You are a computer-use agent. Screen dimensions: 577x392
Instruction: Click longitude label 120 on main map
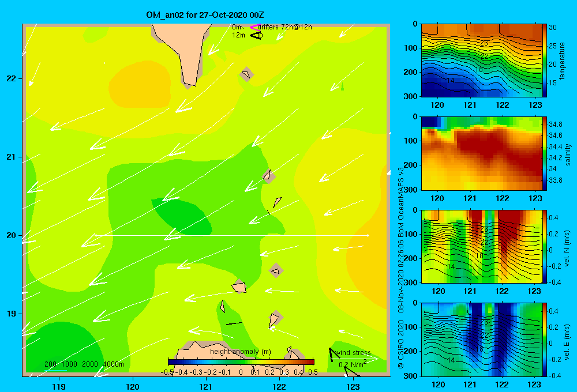(133, 386)
